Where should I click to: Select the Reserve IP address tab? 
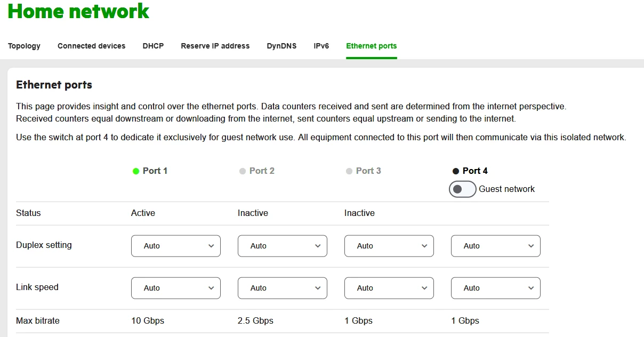coord(215,46)
